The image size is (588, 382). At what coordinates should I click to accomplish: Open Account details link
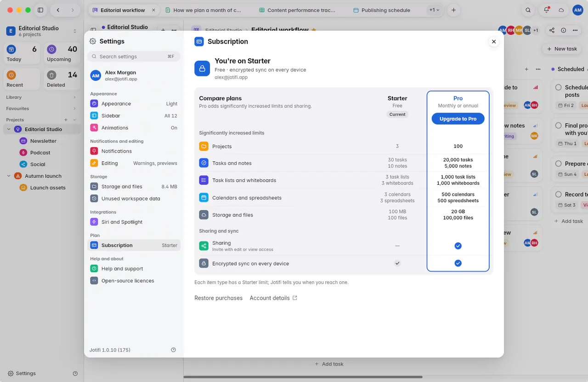pos(273,298)
